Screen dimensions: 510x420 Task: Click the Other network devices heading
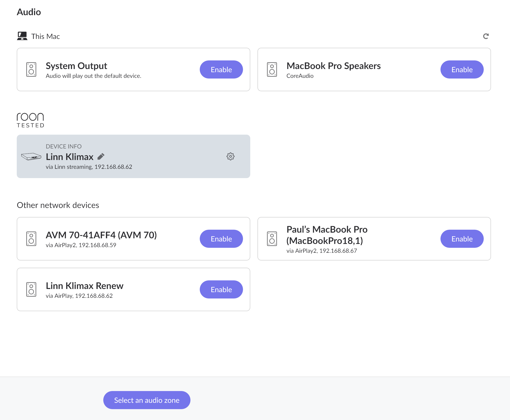[x=58, y=205]
